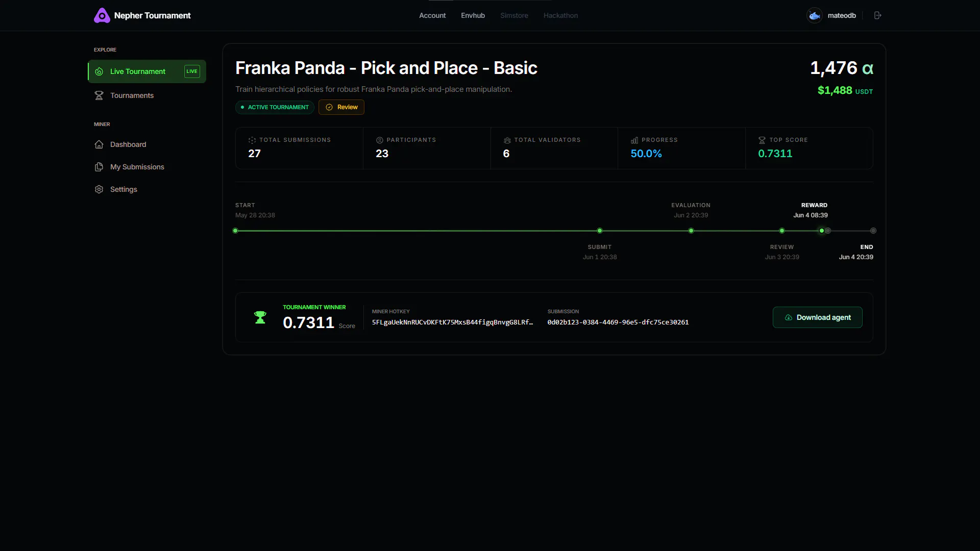Click the ACTIVE TOURNAMENT badge
This screenshot has height=551, width=980.
point(275,107)
